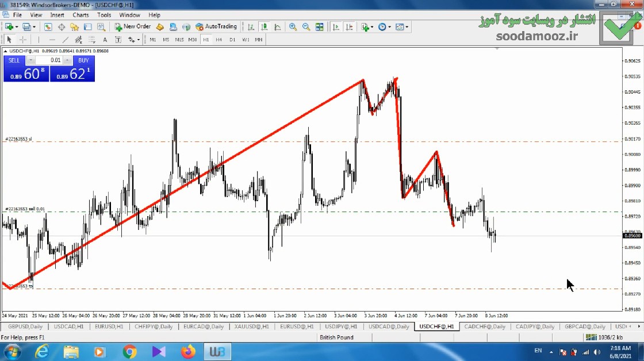Increase the lot volume with right arrow

[x=67, y=60]
